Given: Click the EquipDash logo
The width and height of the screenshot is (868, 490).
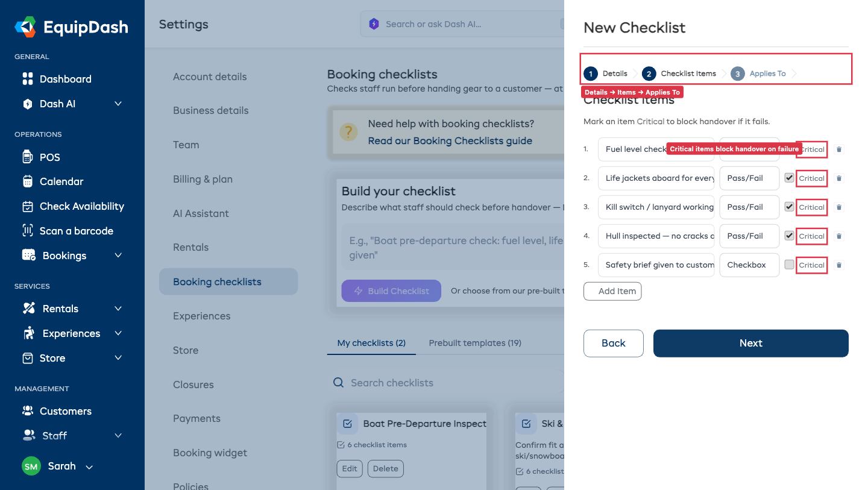Looking at the screenshot, I should [71, 27].
